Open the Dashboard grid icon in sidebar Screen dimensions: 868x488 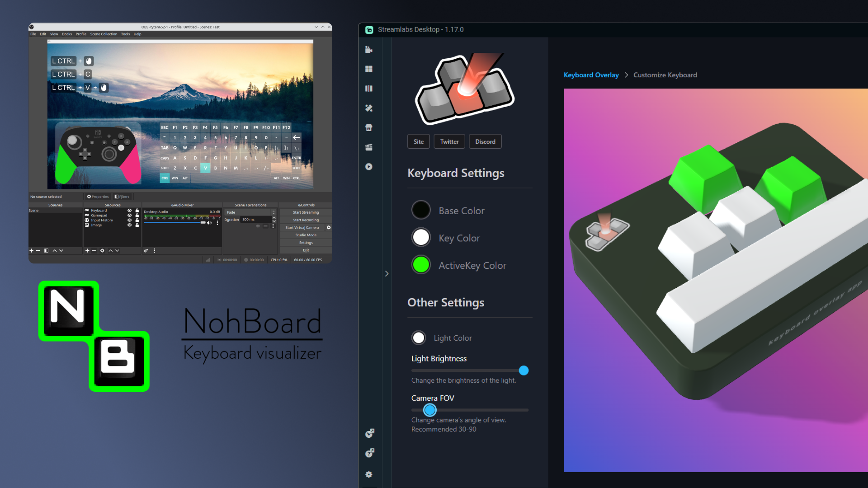[369, 69]
